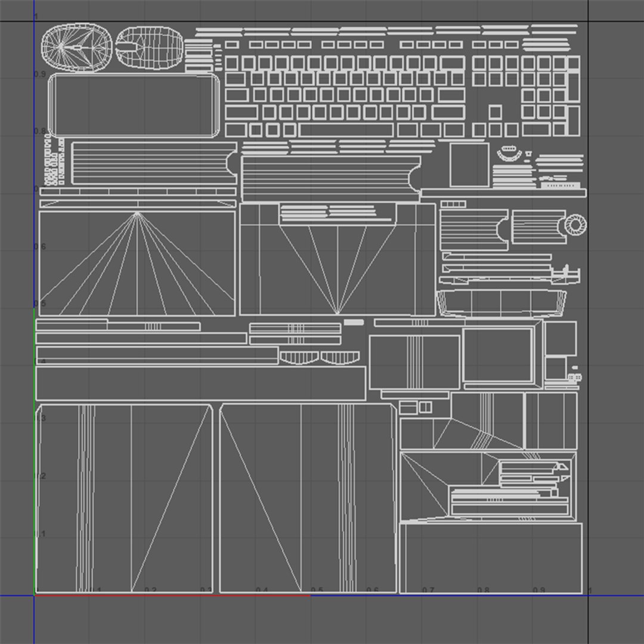This screenshot has height=644, width=644.
Task: Select the tray-shaped trapezoid UV shell
Action: [x=501, y=303]
